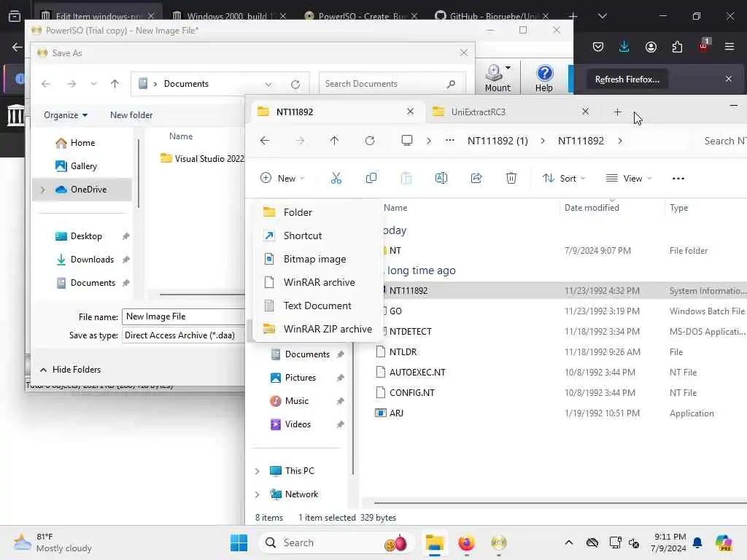Open the Visual Studio 2022 folder
The image size is (747, 560).
point(202,159)
